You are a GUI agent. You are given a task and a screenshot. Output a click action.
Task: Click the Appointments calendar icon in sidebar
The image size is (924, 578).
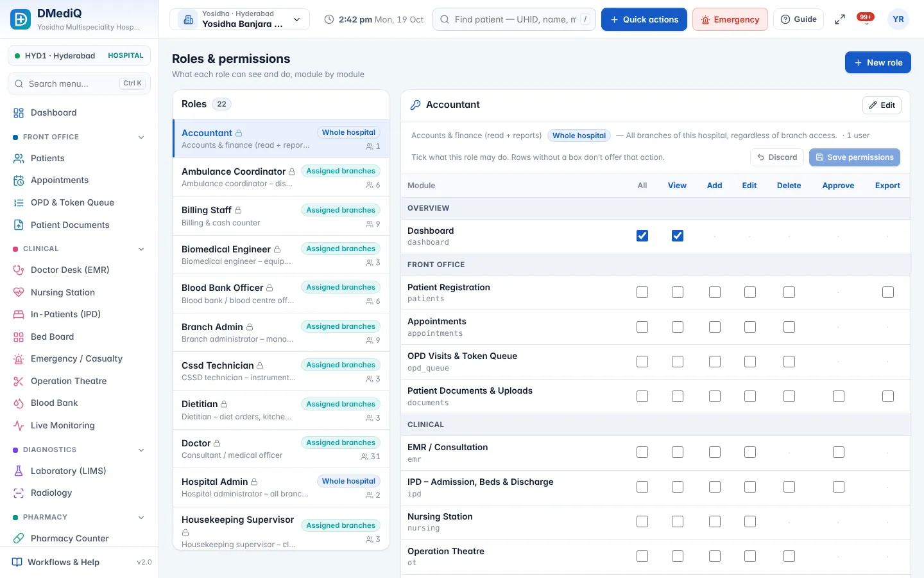pyautogui.click(x=19, y=180)
